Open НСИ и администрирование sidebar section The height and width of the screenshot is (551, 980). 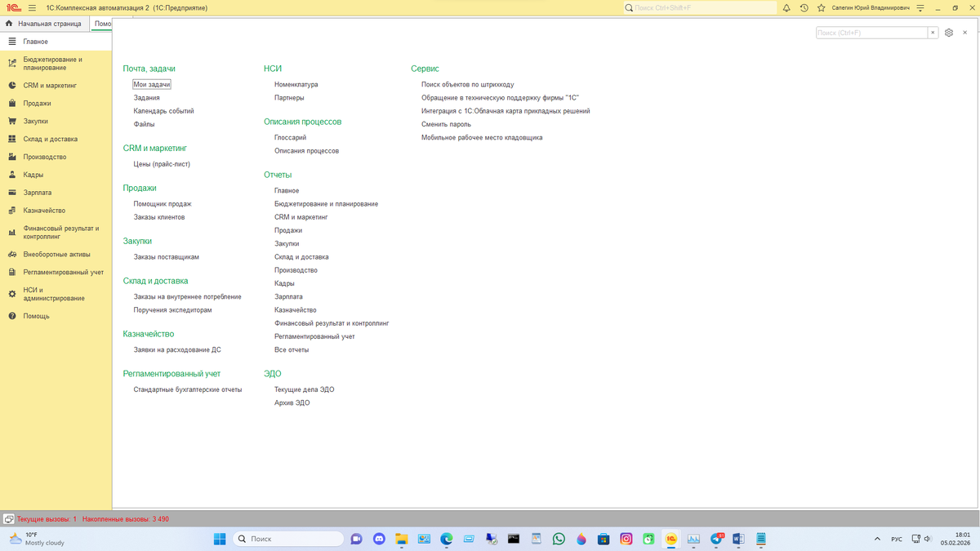(56, 294)
